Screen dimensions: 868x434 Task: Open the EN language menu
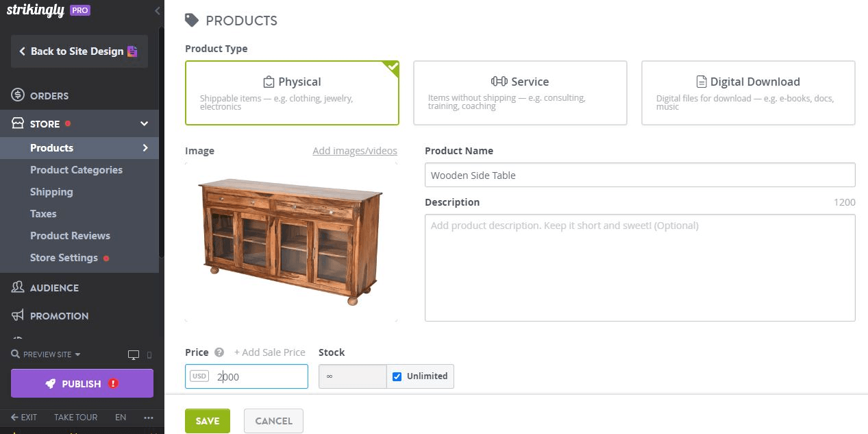pyautogui.click(x=121, y=417)
